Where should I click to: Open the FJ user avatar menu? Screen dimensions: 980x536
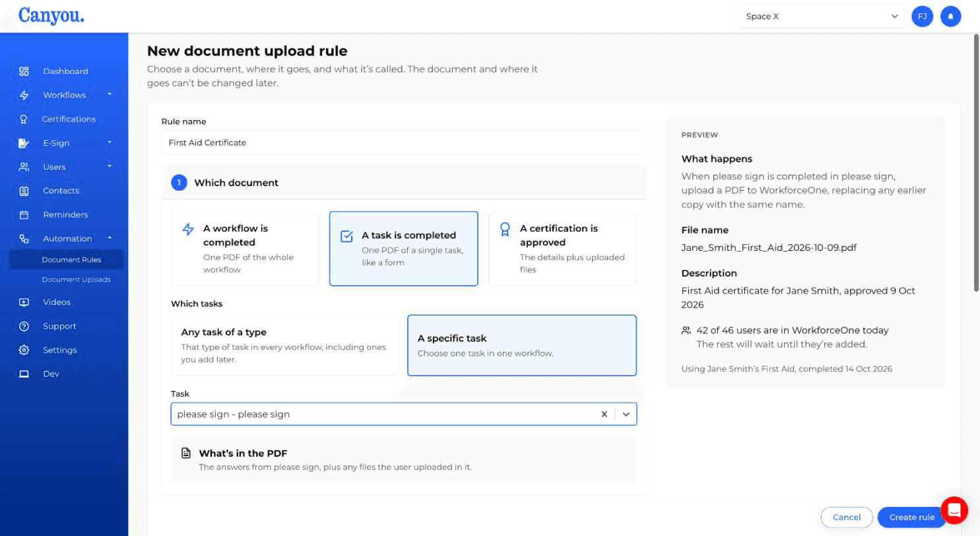tap(922, 17)
